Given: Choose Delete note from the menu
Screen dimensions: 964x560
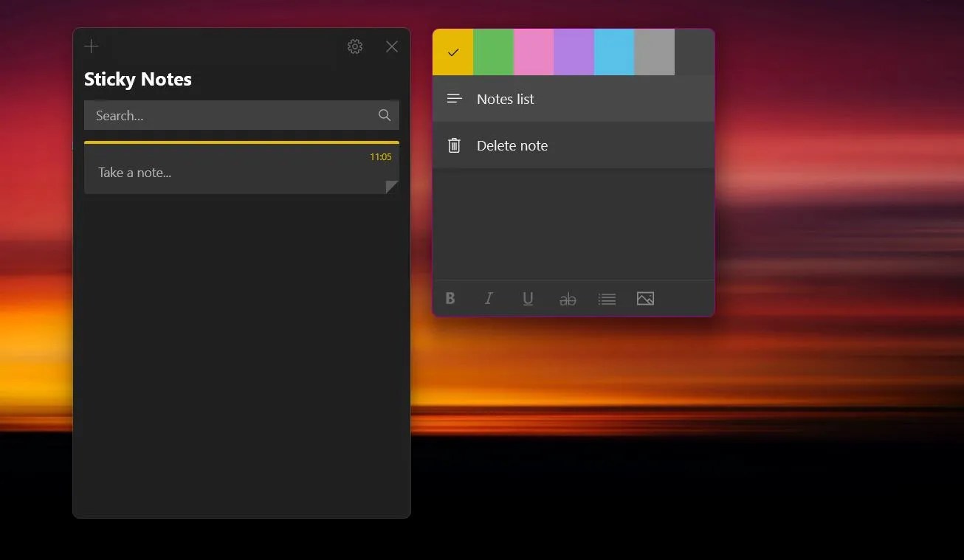Looking at the screenshot, I should click(512, 145).
